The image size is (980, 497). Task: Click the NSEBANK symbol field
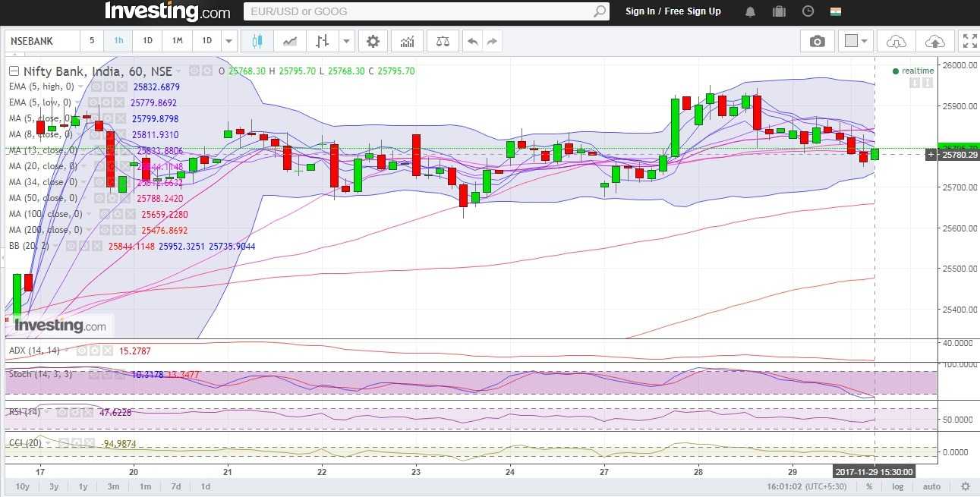43,41
